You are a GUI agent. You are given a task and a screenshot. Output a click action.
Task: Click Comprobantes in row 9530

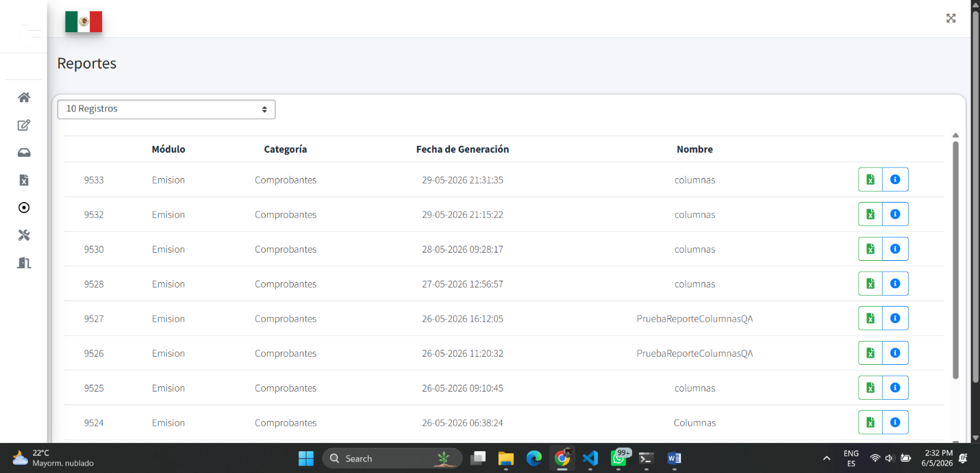coord(286,249)
